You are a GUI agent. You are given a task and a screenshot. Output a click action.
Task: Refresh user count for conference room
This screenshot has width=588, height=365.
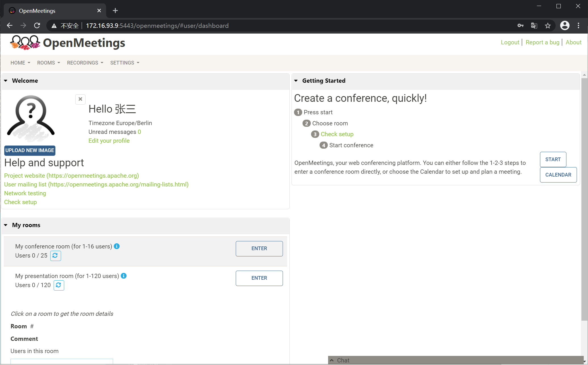pos(55,256)
